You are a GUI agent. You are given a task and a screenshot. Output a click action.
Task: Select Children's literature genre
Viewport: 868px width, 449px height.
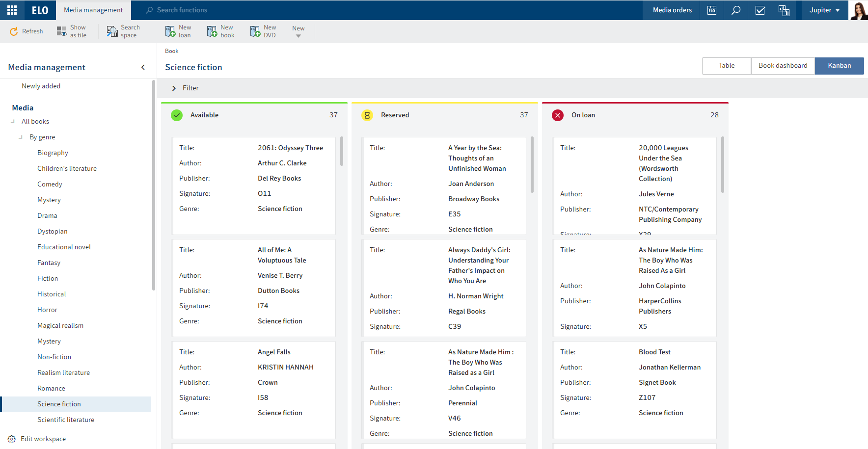pyautogui.click(x=67, y=169)
